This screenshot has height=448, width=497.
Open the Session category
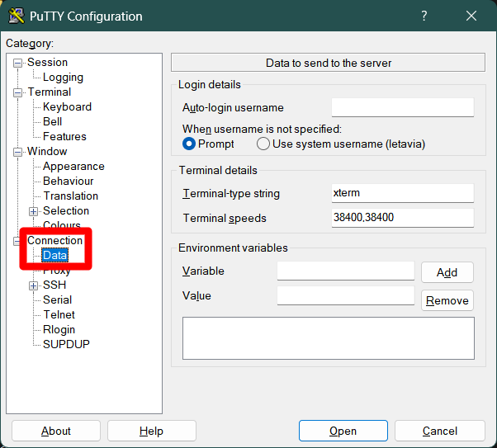[x=47, y=63]
